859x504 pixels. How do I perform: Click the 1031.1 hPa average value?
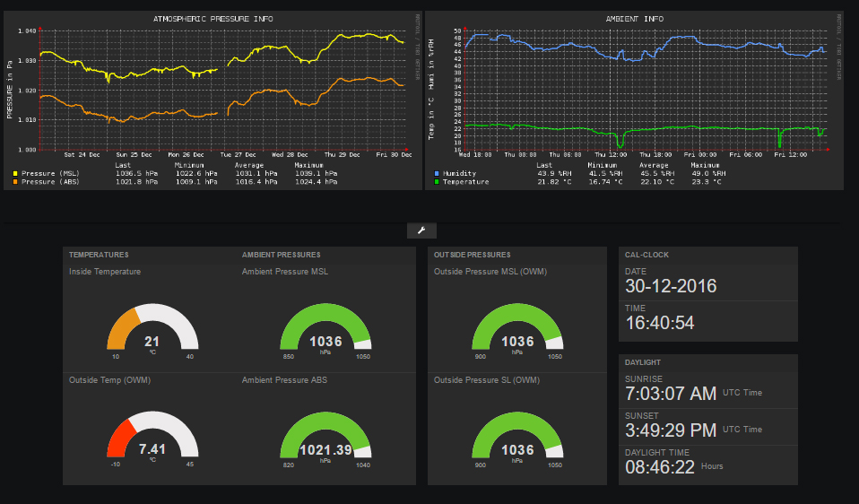(256, 174)
